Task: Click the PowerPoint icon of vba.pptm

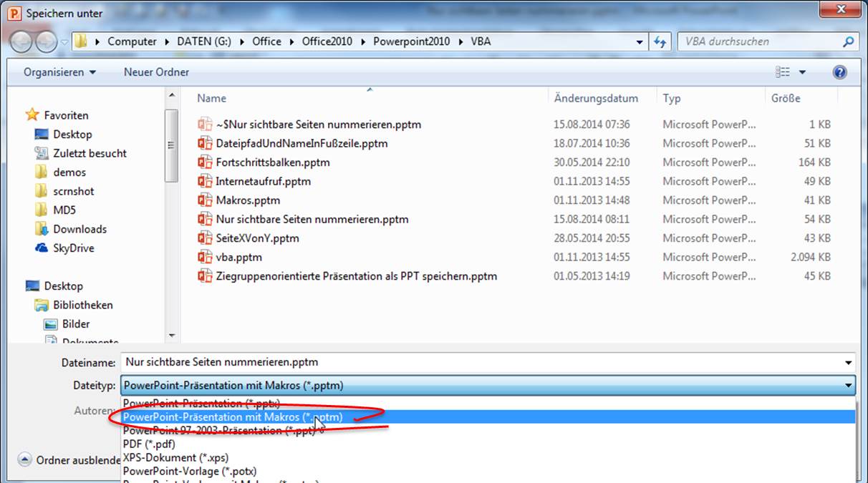Action: tap(205, 257)
